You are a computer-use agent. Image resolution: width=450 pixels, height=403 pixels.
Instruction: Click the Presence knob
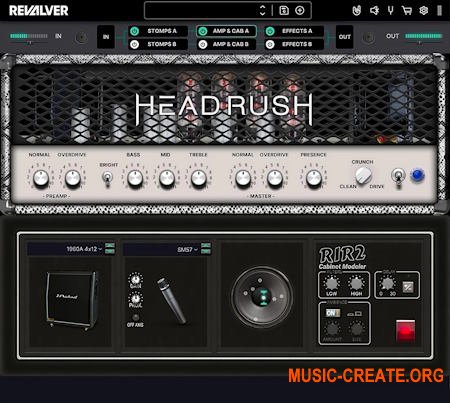click(x=313, y=178)
